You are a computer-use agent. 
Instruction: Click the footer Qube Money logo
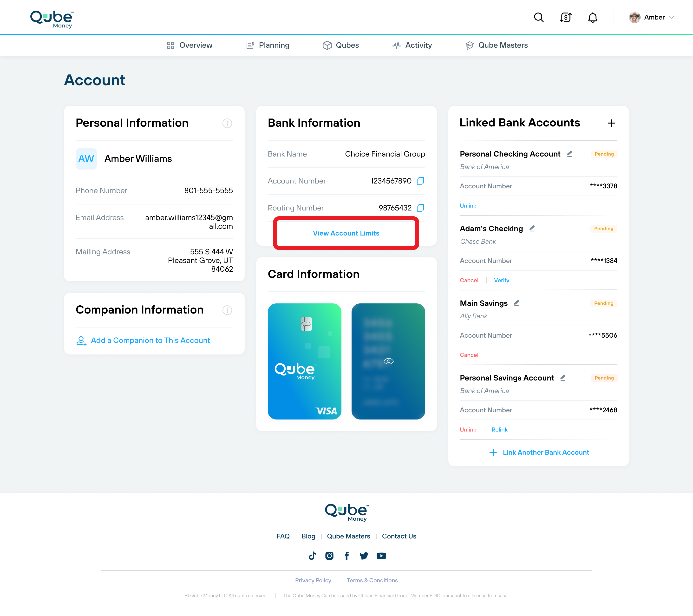click(347, 512)
